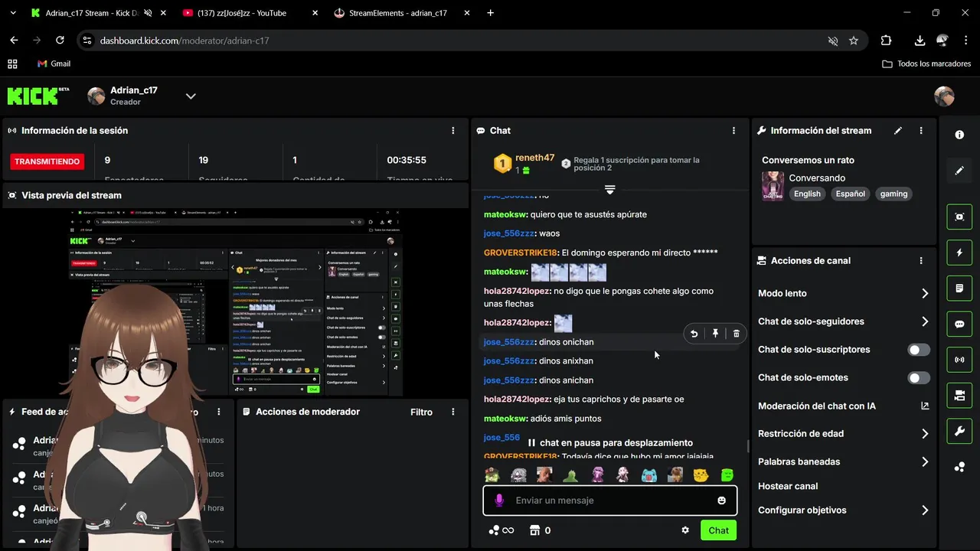The height and width of the screenshot is (551, 980).
Task: Resume chat via the pause banner
Action: pyautogui.click(x=610, y=443)
